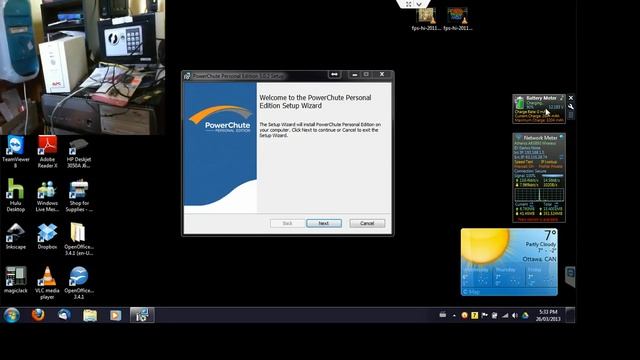Click Cancel in the PowerChute Setup Wizard
The height and width of the screenshot is (360, 640).
(x=367, y=223)
